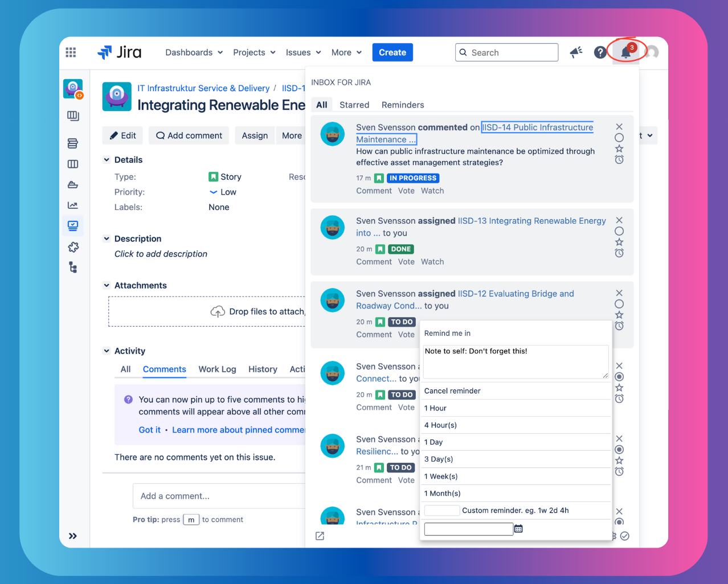The height and width of the screenshot is (584, 728).
Task: Open the More actions button in the issue toolbar
Action: coord(292,135)
